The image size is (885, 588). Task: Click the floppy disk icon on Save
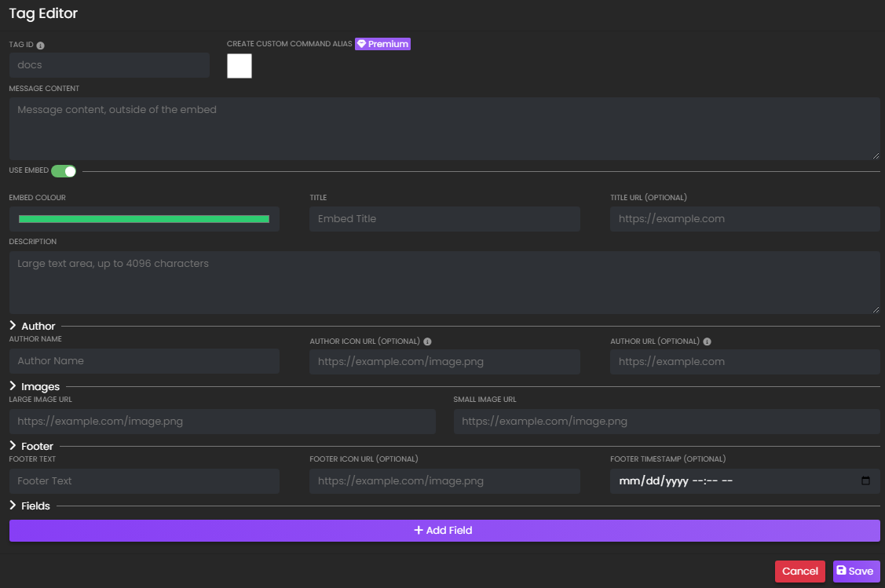point(844,571)
